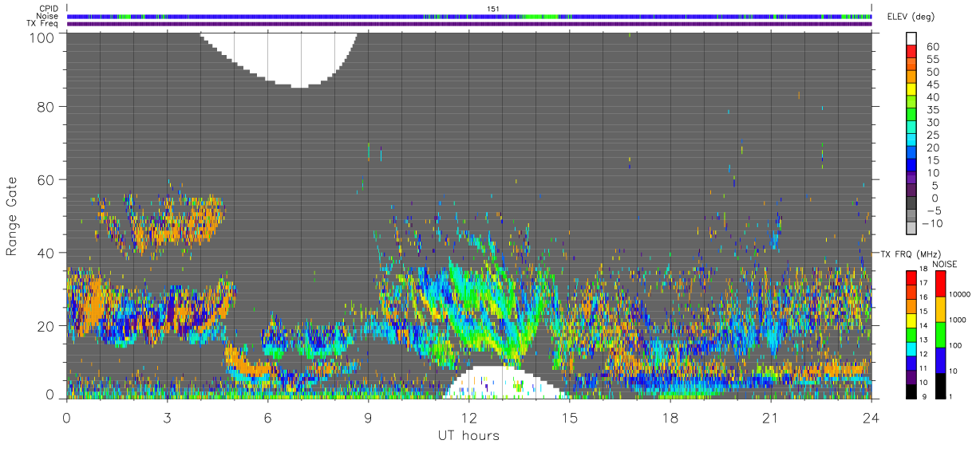Click the blue-green Noise strip above the plot
This screenshot has width=980, height=452.
pyautogui.click(x=469, y=16)
